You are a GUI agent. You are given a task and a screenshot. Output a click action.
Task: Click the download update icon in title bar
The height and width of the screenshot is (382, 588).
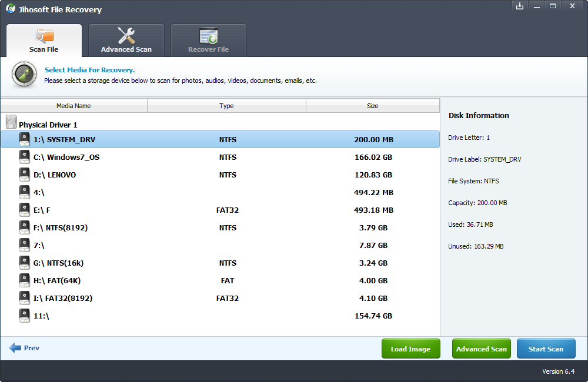click(520, 6)
